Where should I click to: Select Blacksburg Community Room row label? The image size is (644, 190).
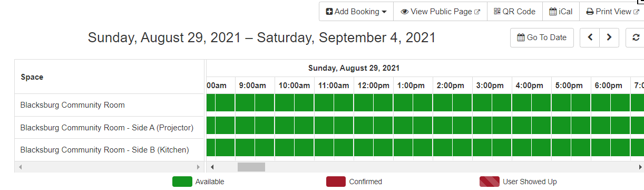[73, 105]
